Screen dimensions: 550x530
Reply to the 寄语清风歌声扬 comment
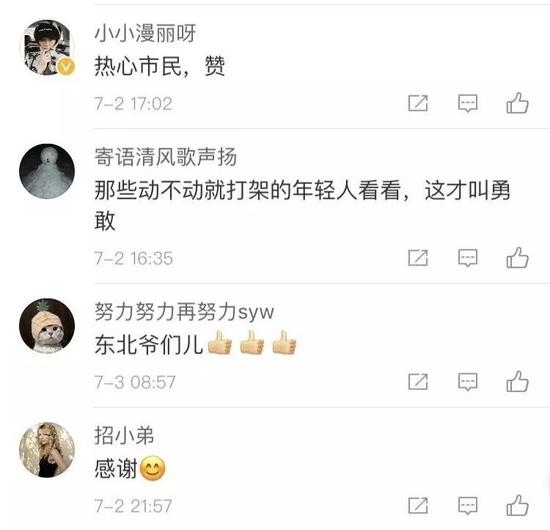point(468,258)
